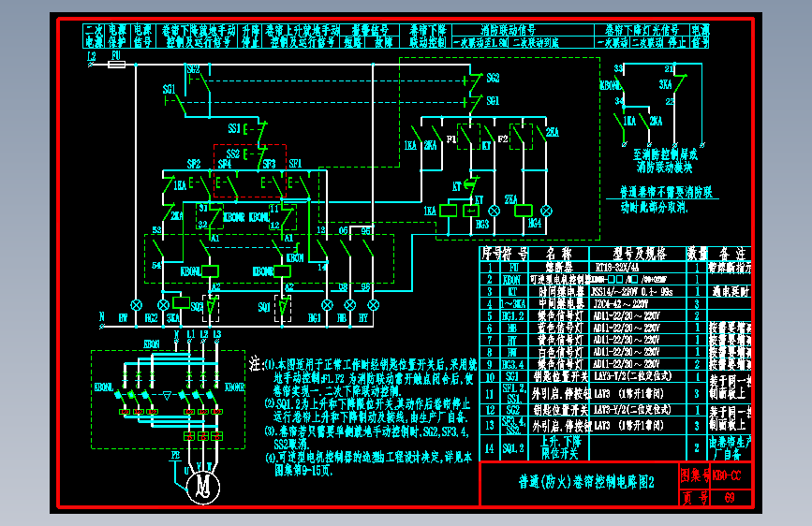Select the 时间继电器 name cell
The width and height of the screenshot is (812, 526).
(559, 292)
